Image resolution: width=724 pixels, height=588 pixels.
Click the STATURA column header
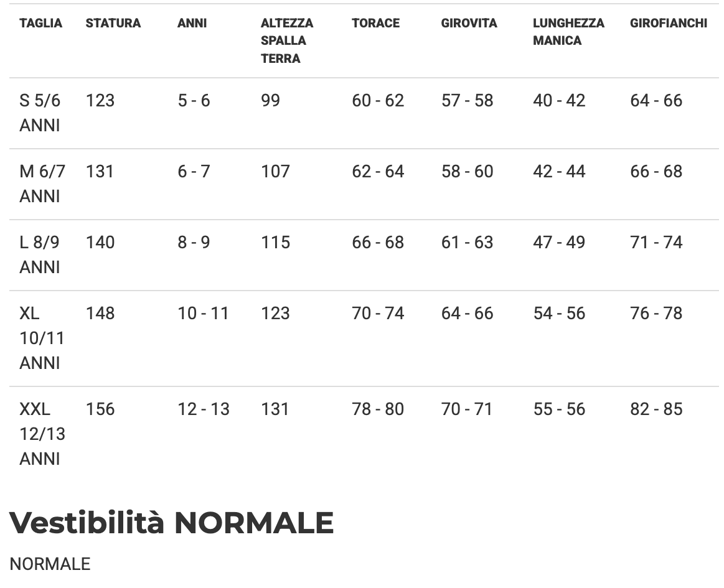[x=113, y=24]
